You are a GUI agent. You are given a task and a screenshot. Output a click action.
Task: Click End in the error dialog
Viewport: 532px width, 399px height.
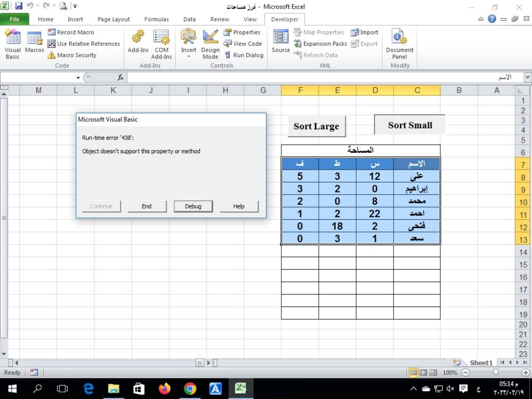click(x=147, y=206)
